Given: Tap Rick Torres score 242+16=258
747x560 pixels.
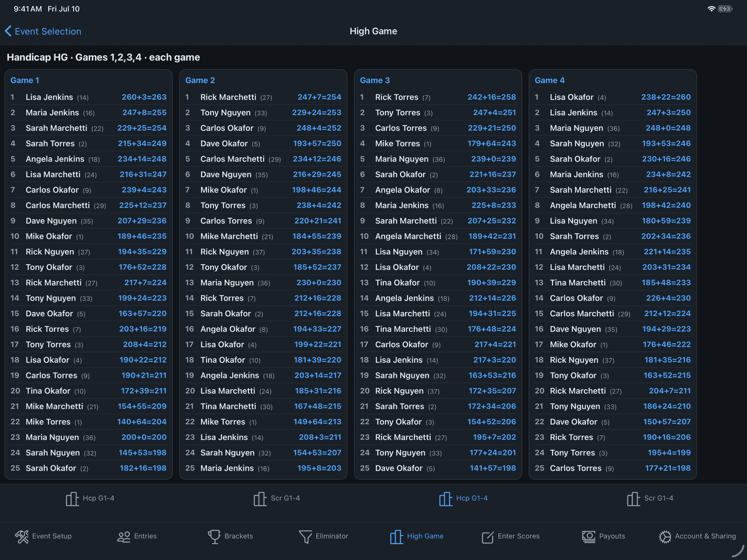Looking at the screenshot, I should tap(492, 97).
